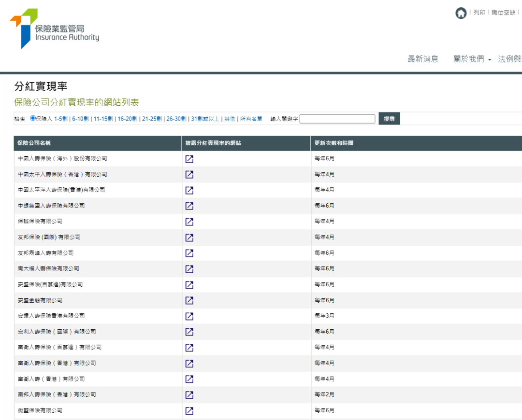Open website icon for 周大福人壽保險有限公司
The image size is (522, 420).
(x=189, y=269)
